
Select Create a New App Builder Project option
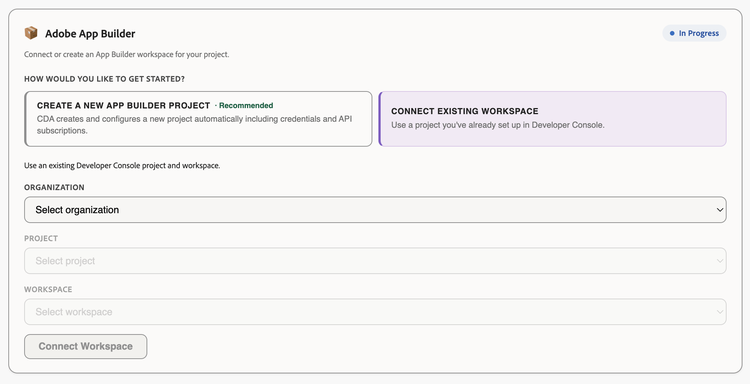click(198, 119)
